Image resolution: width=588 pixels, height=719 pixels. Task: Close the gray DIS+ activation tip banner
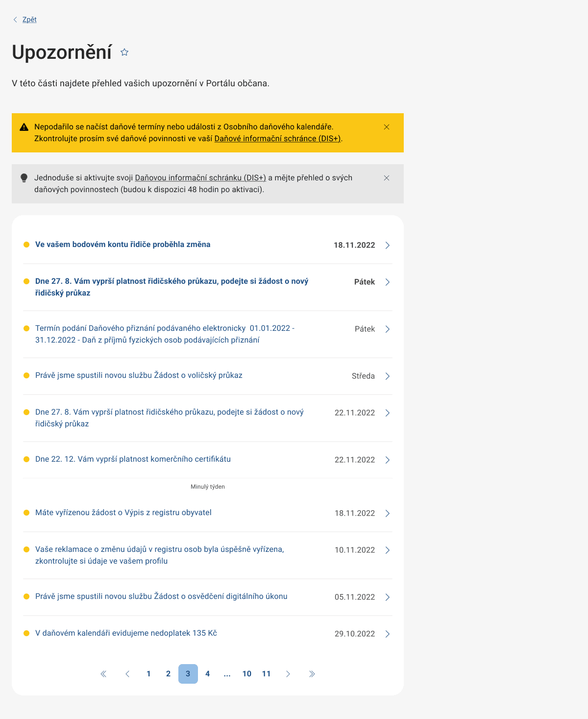(x=387, y=178)
